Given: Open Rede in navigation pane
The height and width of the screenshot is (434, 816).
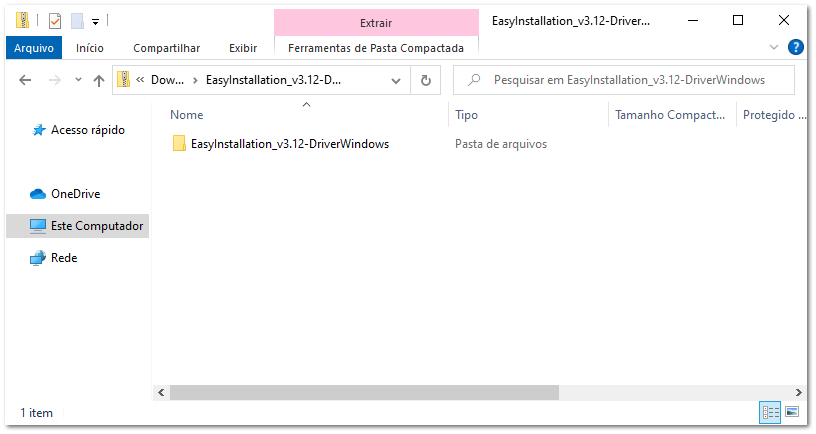Looking at the screenshot, I should [x=64, y=258].
